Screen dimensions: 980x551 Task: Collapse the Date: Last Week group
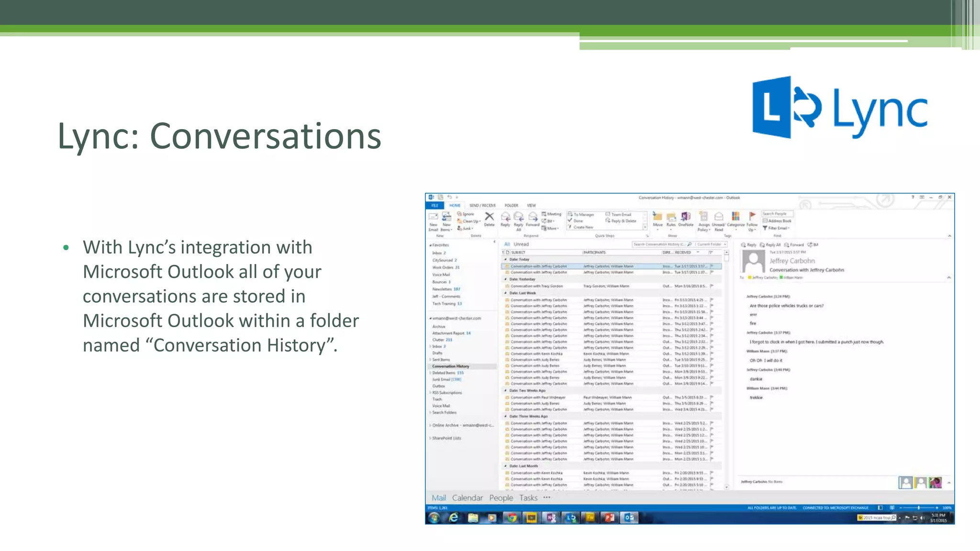point(506,293)
